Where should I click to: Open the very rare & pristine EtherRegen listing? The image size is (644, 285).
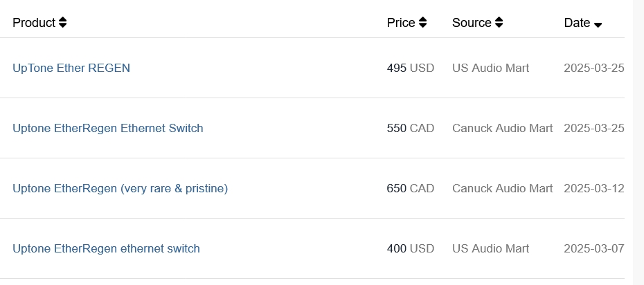[120, 188]
